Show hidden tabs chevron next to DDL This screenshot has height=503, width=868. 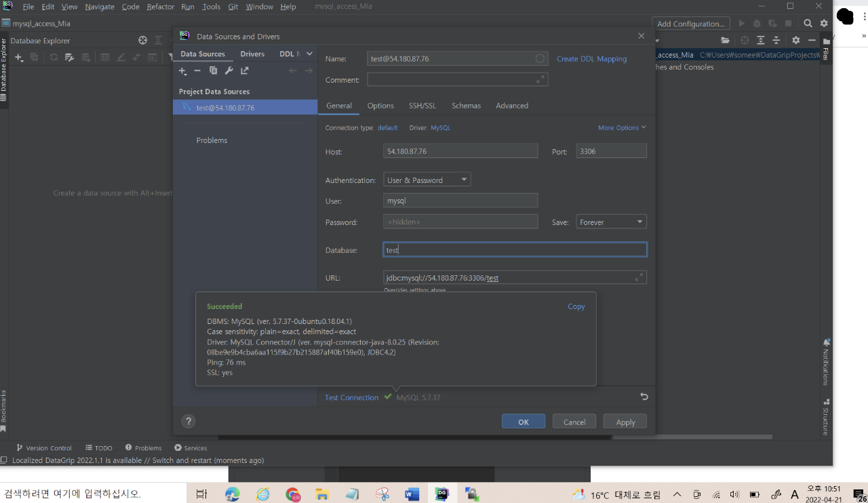click(309, 54)
